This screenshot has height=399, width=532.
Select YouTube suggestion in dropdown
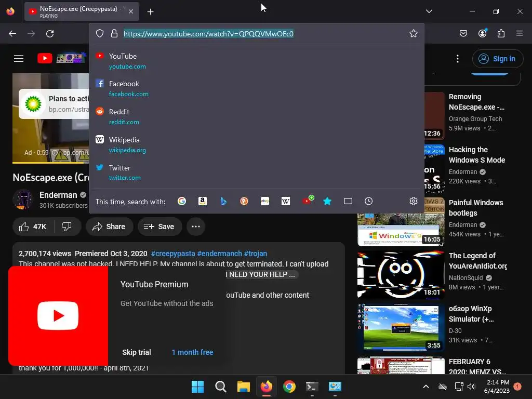[x=257, y=61]
